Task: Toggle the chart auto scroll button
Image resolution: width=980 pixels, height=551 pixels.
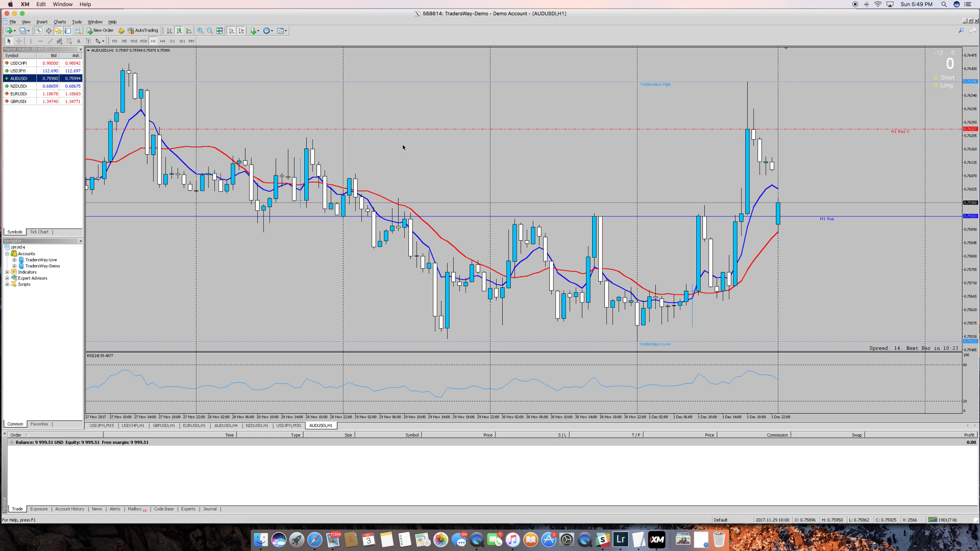Action: click(231, 31)
